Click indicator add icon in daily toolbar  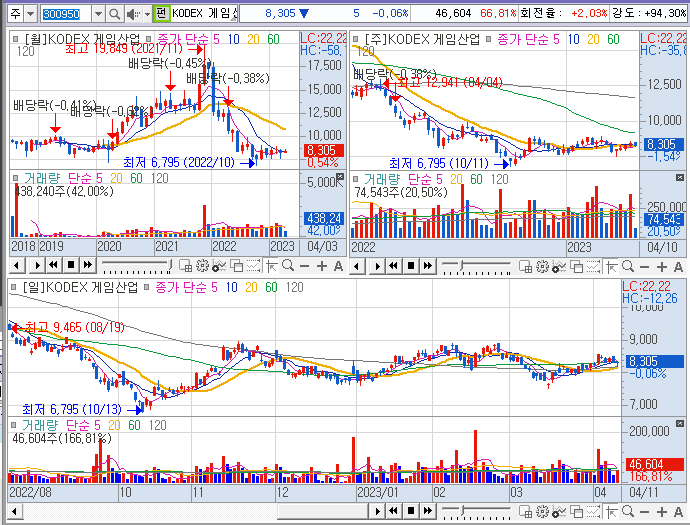click(x=559, y=512)
